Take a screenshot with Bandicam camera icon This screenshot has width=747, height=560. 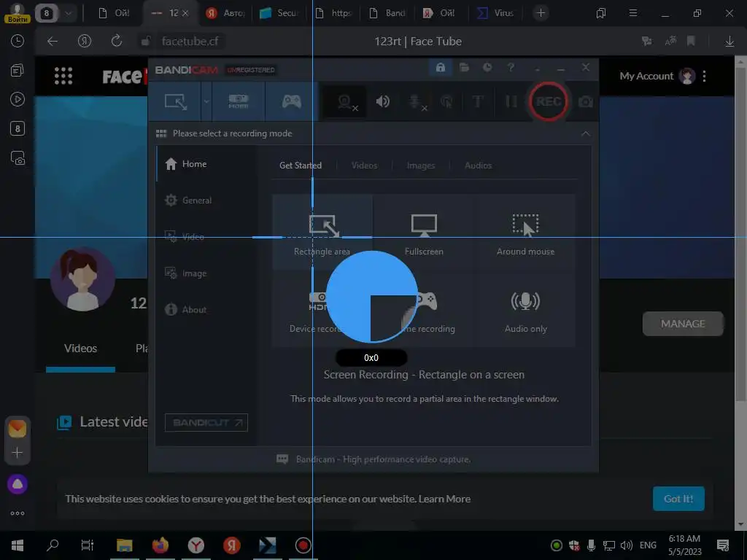pyautogui.click(x=586, y=101)
